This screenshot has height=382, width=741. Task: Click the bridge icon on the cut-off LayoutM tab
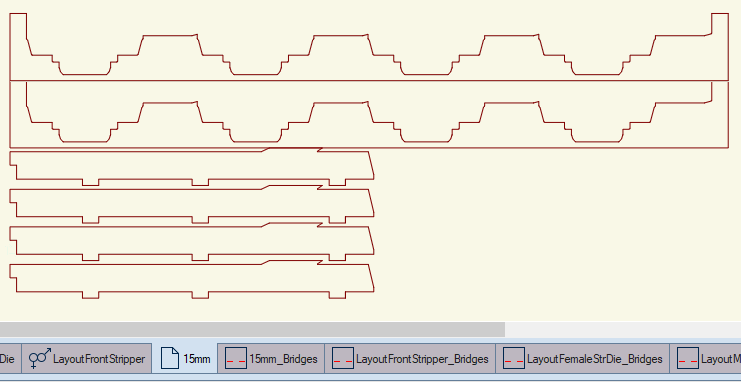coord(688,358)
